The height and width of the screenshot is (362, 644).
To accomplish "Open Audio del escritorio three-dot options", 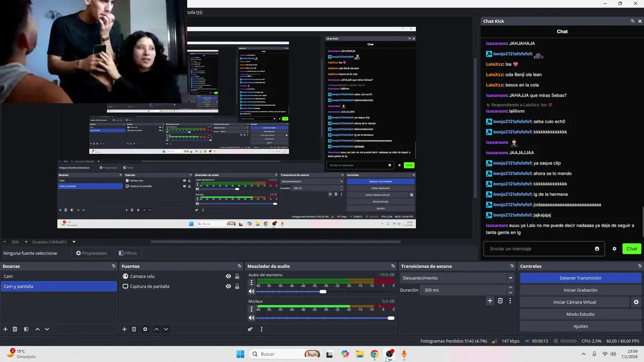I will (252, 283).
